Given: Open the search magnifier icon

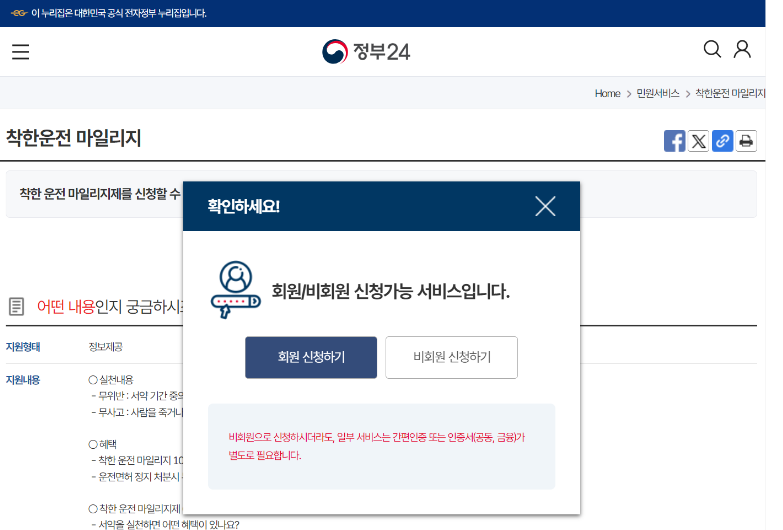Looking at the screenshot, I should 712,49.
